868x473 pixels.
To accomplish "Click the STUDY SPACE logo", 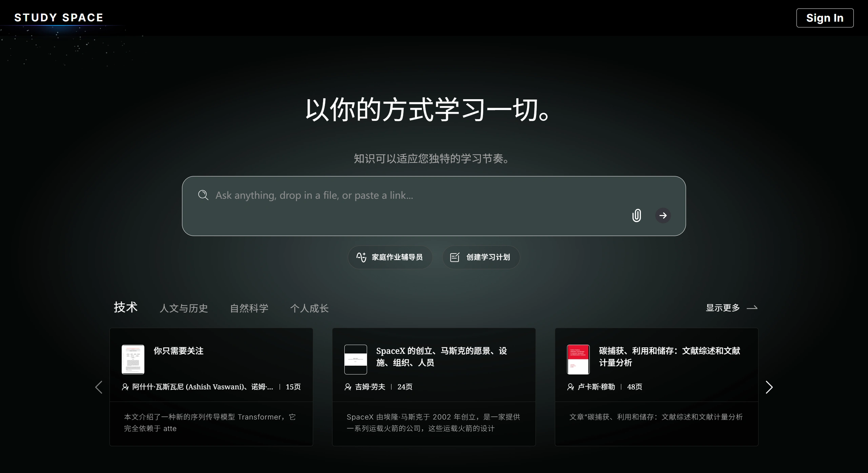I will [59, 17].
